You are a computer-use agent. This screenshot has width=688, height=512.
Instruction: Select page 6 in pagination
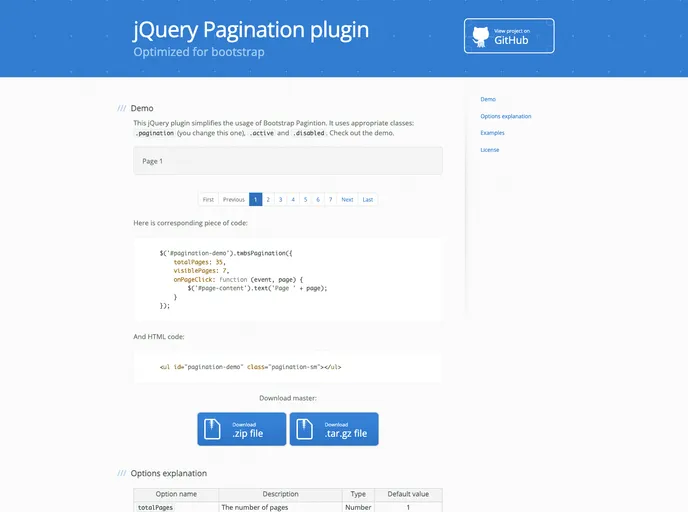click(x=318, y=200)
